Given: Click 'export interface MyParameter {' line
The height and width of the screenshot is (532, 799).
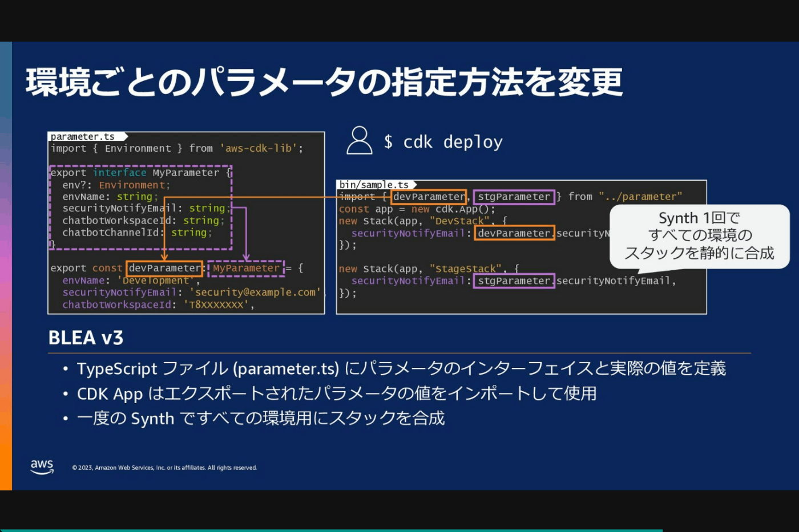Looking at the screenshot, I should pos(141,173).
